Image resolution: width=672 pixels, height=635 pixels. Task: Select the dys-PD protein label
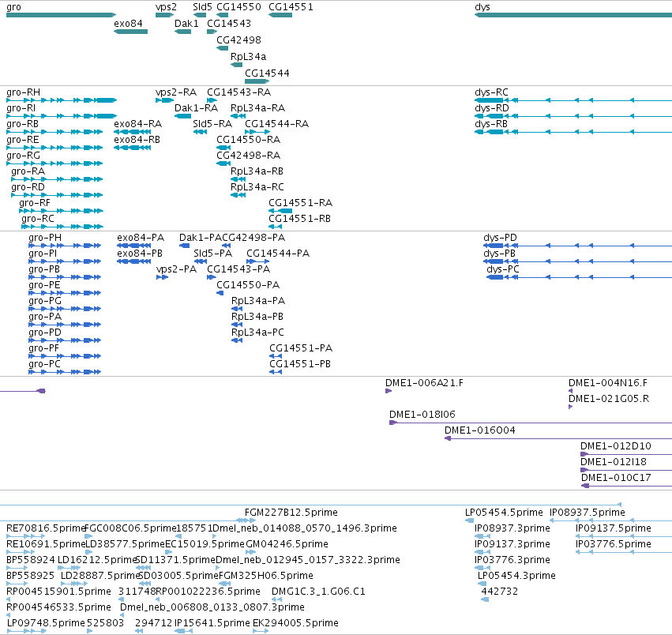coord(500,238)
